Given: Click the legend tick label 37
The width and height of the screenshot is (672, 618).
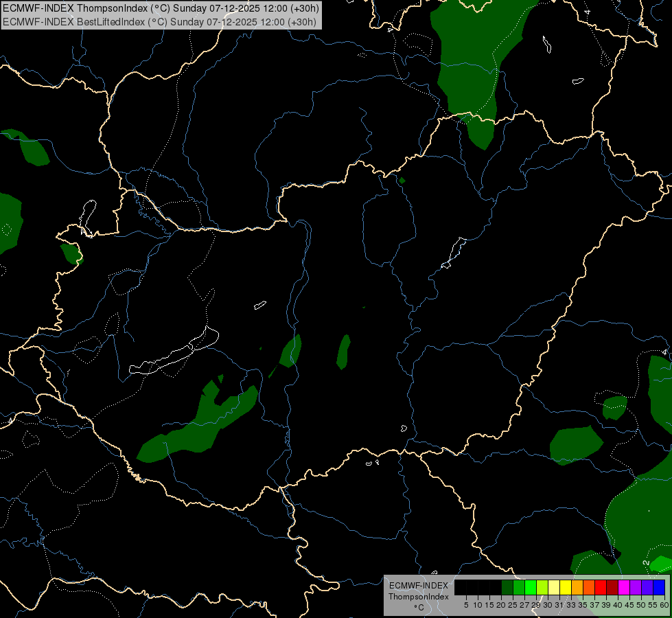Looking at the screenshot, I should pyautogui.click(x=594, y=605).
